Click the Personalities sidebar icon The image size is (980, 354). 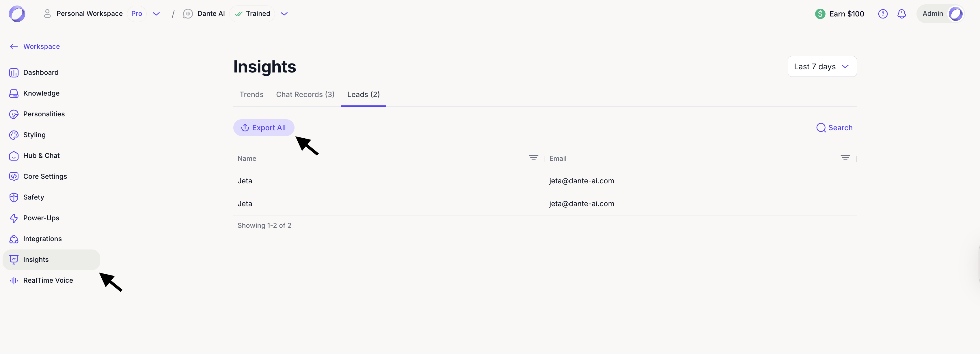[x=14, y=114]
